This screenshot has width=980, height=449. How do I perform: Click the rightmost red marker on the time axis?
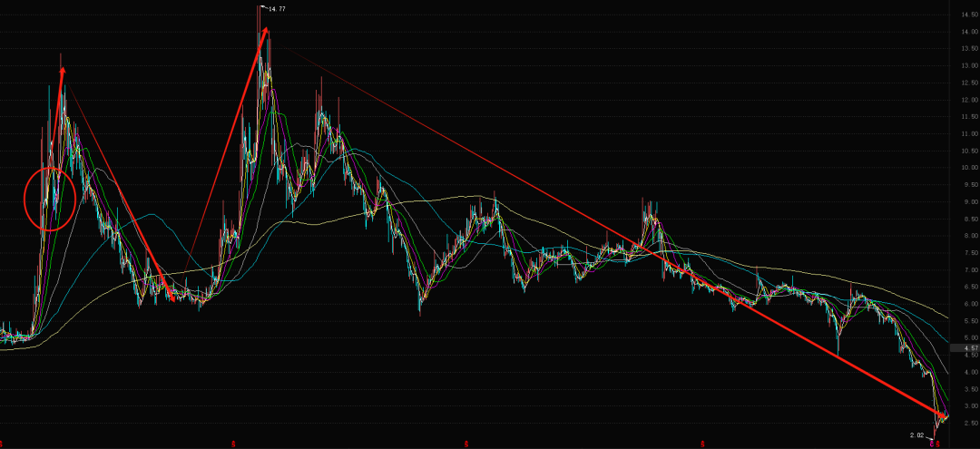(x=936, y=444)
